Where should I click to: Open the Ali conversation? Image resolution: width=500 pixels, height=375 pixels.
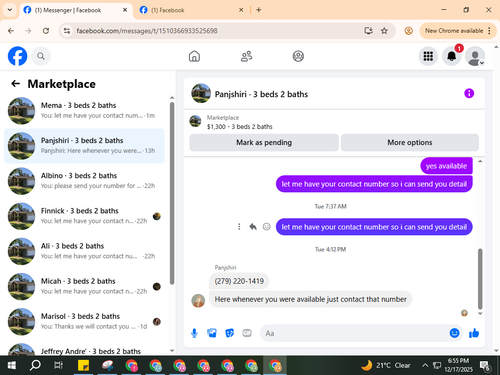pos(84,251)
